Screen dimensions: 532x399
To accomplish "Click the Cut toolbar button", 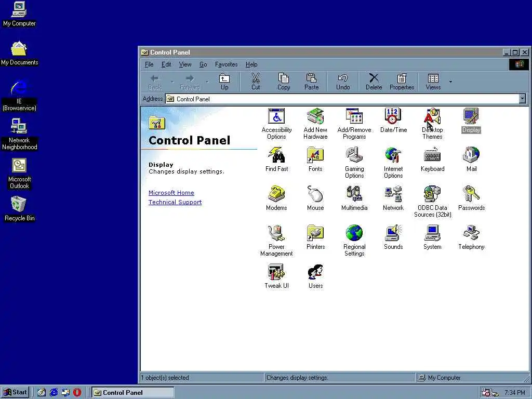I will point(256,82).
